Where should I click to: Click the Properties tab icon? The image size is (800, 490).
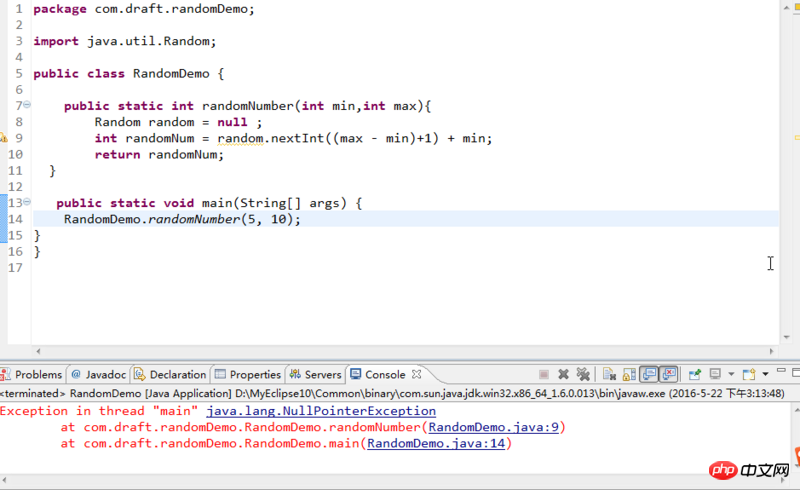[220, 374]
